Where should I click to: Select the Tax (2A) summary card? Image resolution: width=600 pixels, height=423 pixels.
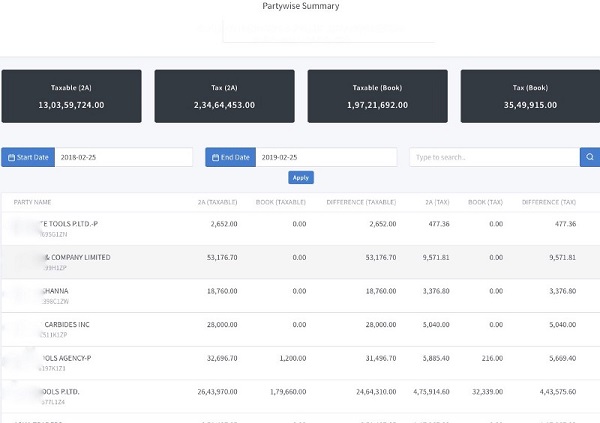point(224,96)
